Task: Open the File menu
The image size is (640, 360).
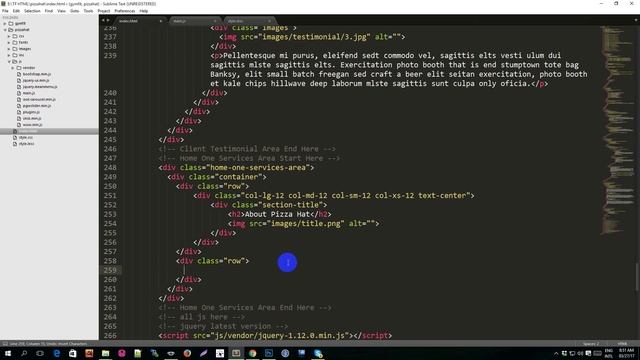Action: [5, 11]
